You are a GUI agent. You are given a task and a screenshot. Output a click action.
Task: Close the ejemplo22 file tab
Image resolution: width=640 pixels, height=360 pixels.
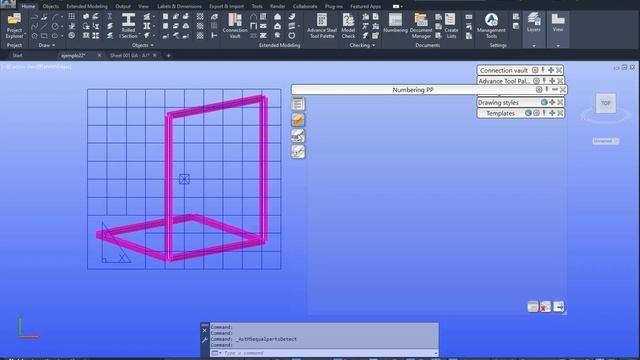pyautogui.click(x=99, y=55)
